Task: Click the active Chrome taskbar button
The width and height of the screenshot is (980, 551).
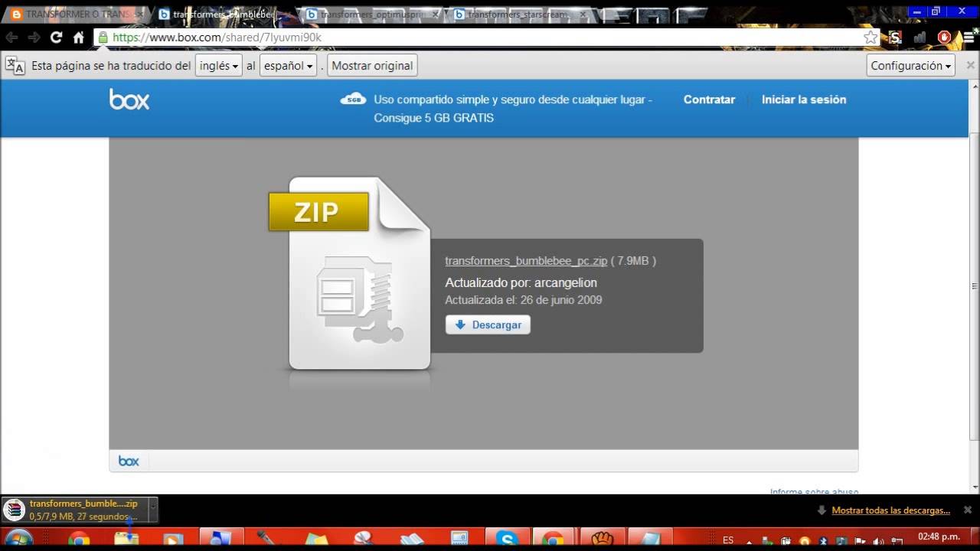Action: [553, 540]
